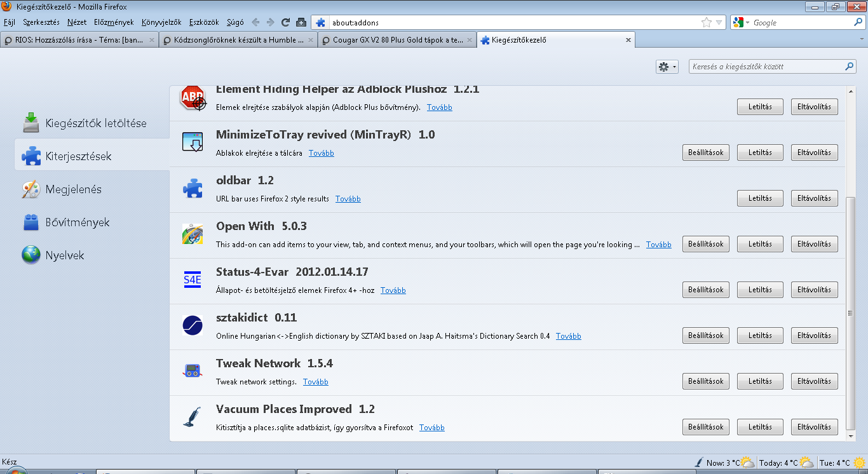Open the URL bar history dropdown arrow

(x=719, y=22)
